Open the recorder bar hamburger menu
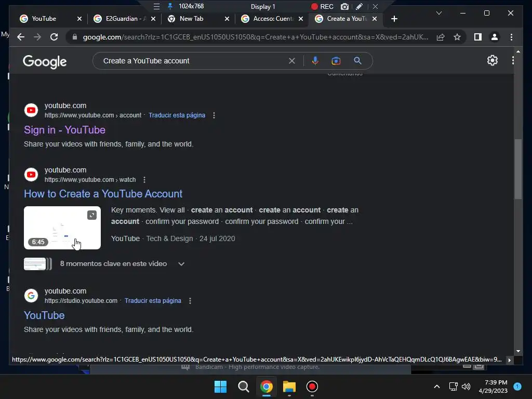The height and width of the screenshot is (399, 532). click(x=156, y=6)
